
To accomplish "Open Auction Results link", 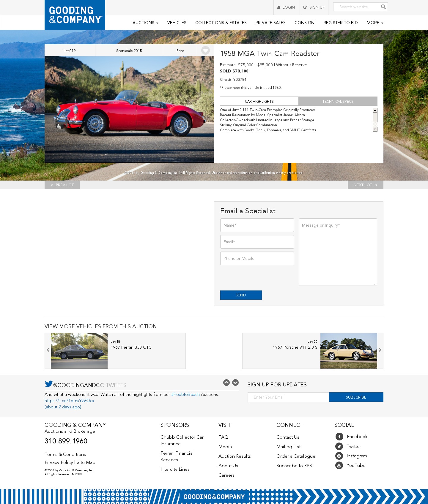I will click(x=235, y=456).
